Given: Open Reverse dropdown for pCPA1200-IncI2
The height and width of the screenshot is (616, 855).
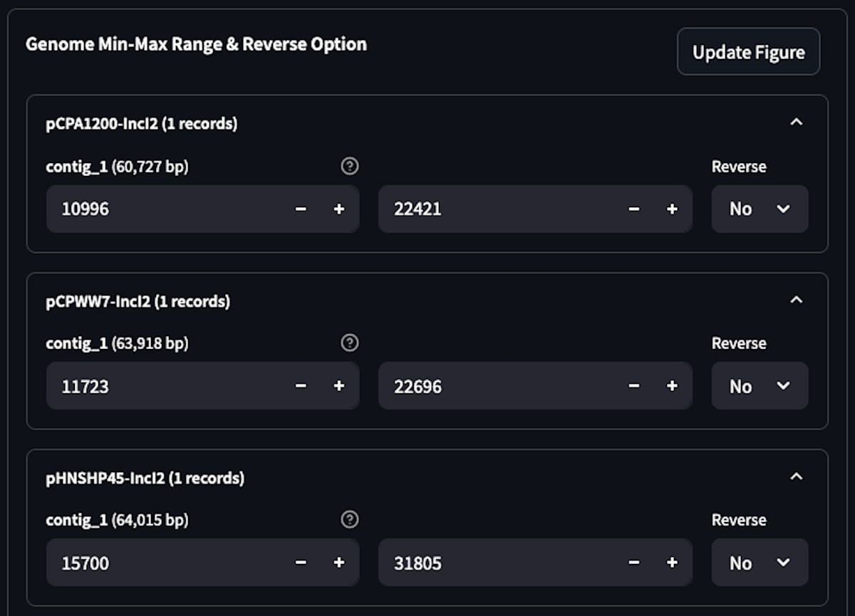Looking at the screenshot, I should (760, 209).
